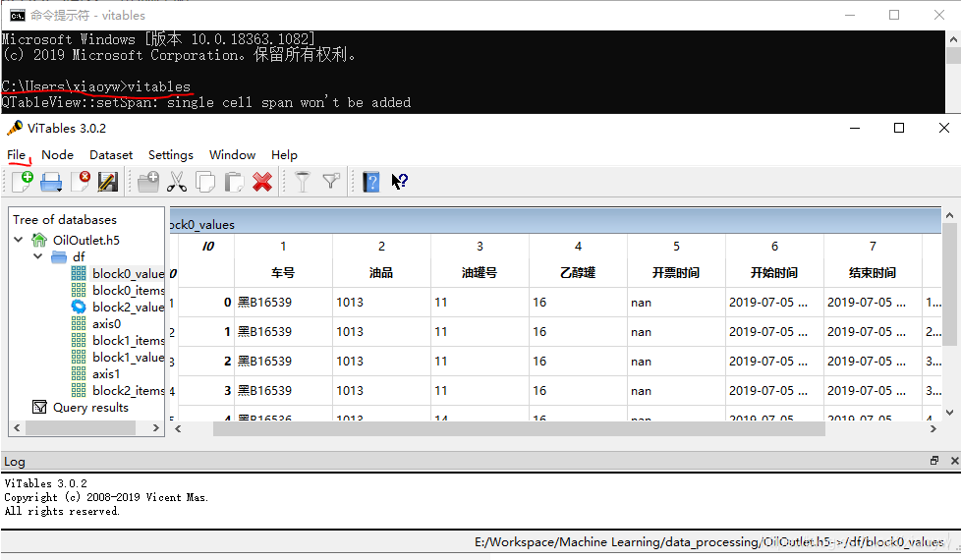Select the Query results node
This screenshot has height=560, width=961.
(x=90, y=408)
